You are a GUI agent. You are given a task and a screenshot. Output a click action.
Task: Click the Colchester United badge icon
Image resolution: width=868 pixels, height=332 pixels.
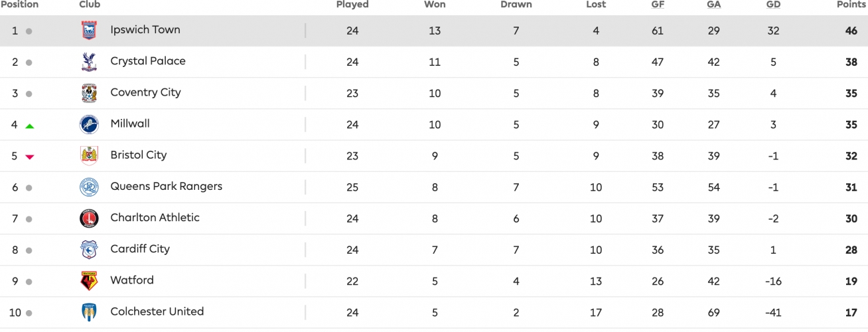[89, 312]
